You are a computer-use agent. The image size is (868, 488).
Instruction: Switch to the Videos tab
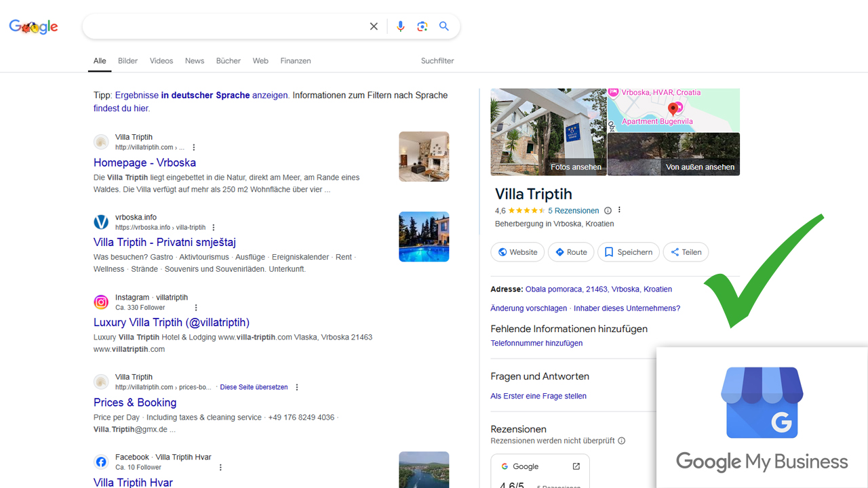click(161, 61)
